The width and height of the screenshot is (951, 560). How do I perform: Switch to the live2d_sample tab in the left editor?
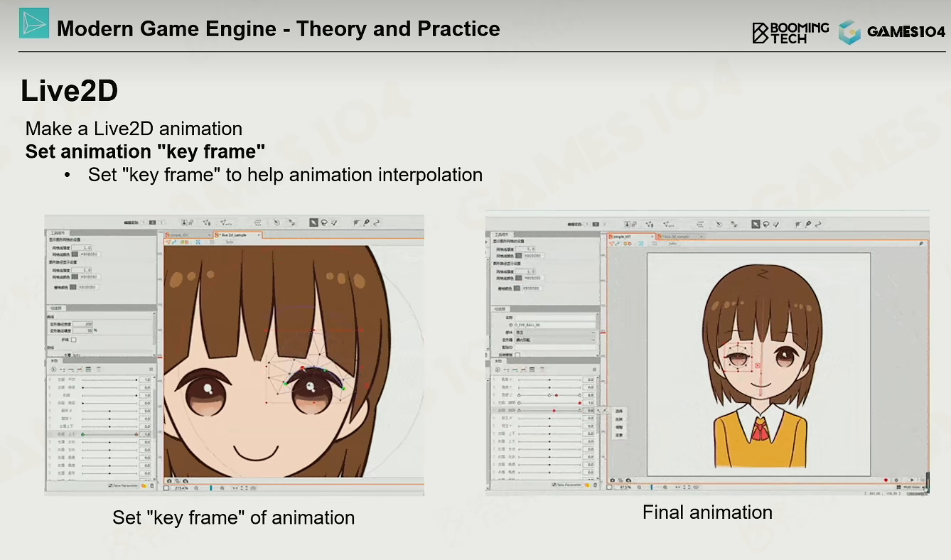click(x=237, y=235)
